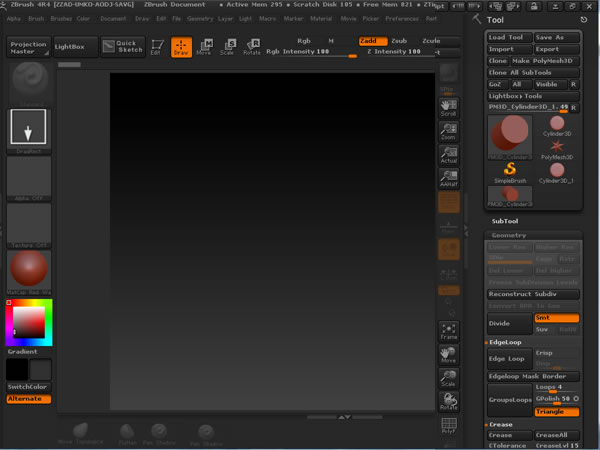Click the Quick Sketch icon
The image size is (600, 450).
coord(123,47)
